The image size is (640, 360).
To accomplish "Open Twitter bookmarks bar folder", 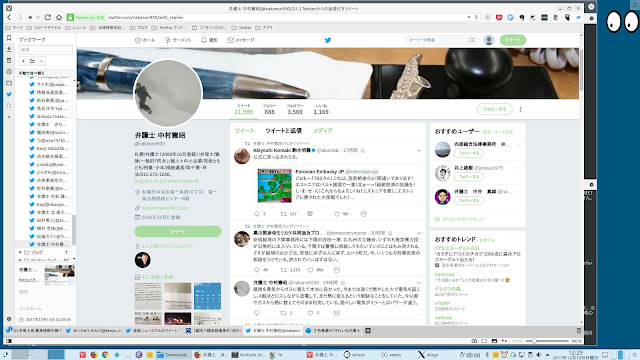I will pyautogui.click(x=242, y=28).
